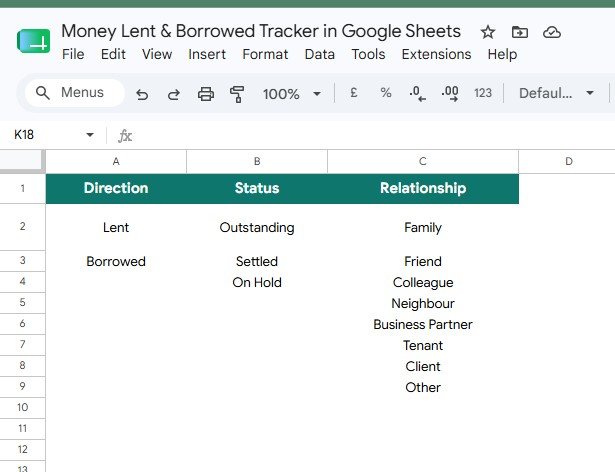Select the Business Partner cell

click(x=423, y=324)
